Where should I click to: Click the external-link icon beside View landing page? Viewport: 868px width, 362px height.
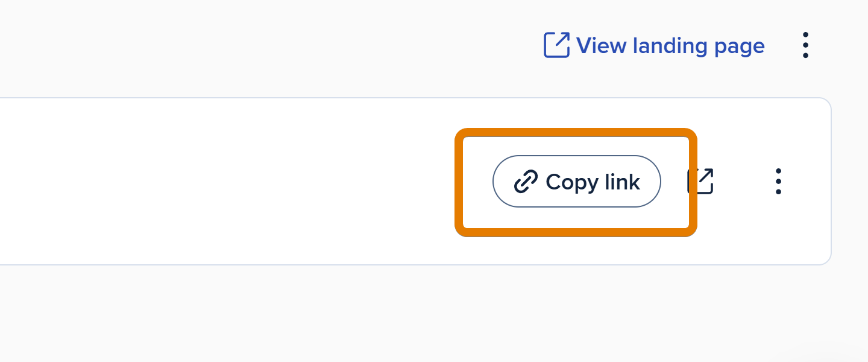pos(556,45)
